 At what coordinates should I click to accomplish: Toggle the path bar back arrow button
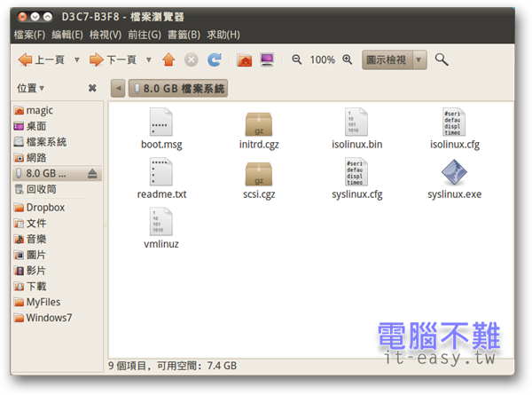tap(118, 89)
